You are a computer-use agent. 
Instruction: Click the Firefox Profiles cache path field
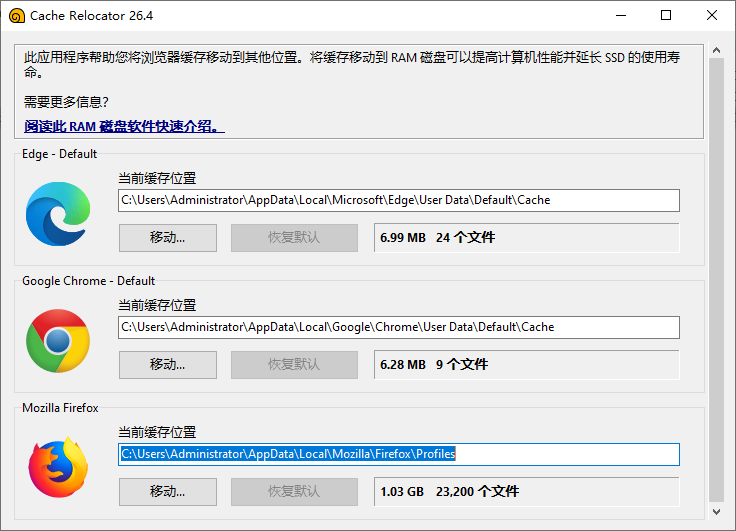tap(398, 455)
